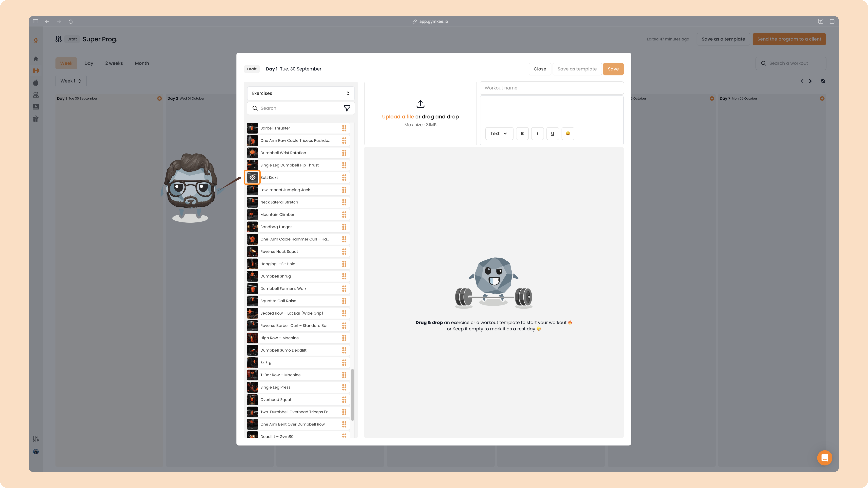Click the browser split view icon
This screenshot has height=488, width=868.
[x=832, y=21]
